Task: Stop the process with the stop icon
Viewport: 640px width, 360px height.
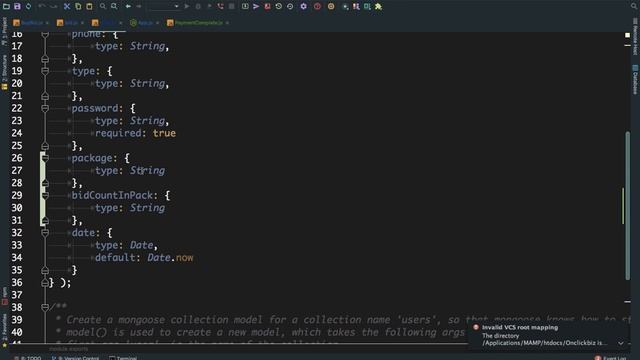Action: click(x=231, y=6)
